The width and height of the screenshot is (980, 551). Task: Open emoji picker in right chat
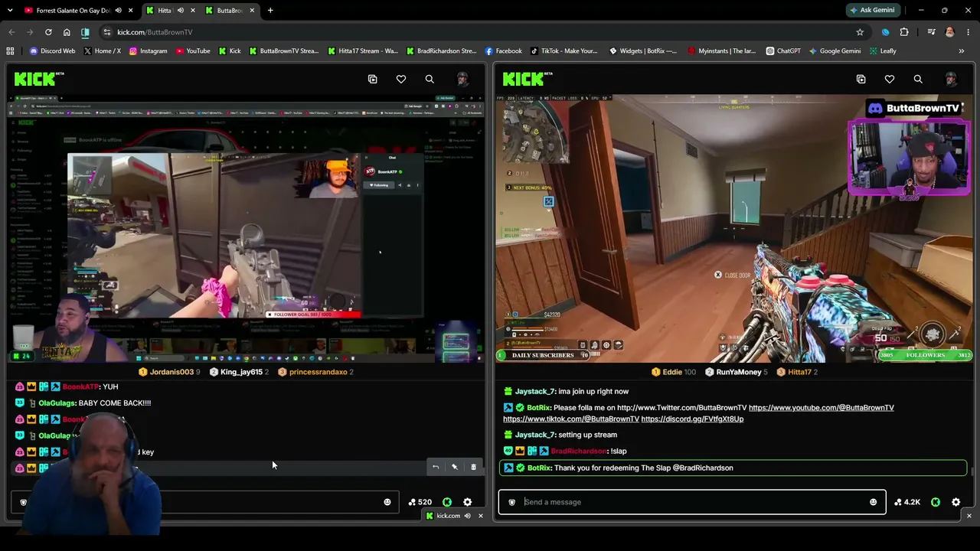pos(873,502)
